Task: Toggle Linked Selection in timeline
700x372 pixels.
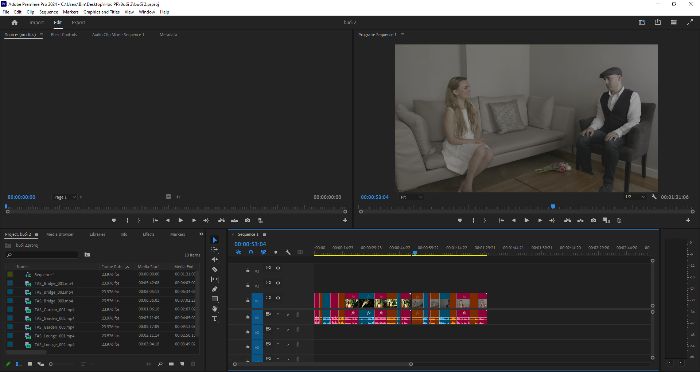Action: (x=263, y=252)
